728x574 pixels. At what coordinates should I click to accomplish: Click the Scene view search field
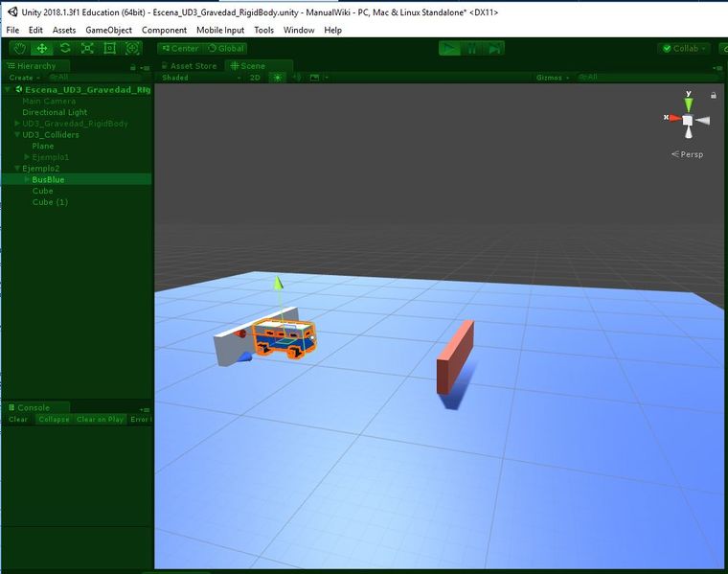click(x=648, y=77)
